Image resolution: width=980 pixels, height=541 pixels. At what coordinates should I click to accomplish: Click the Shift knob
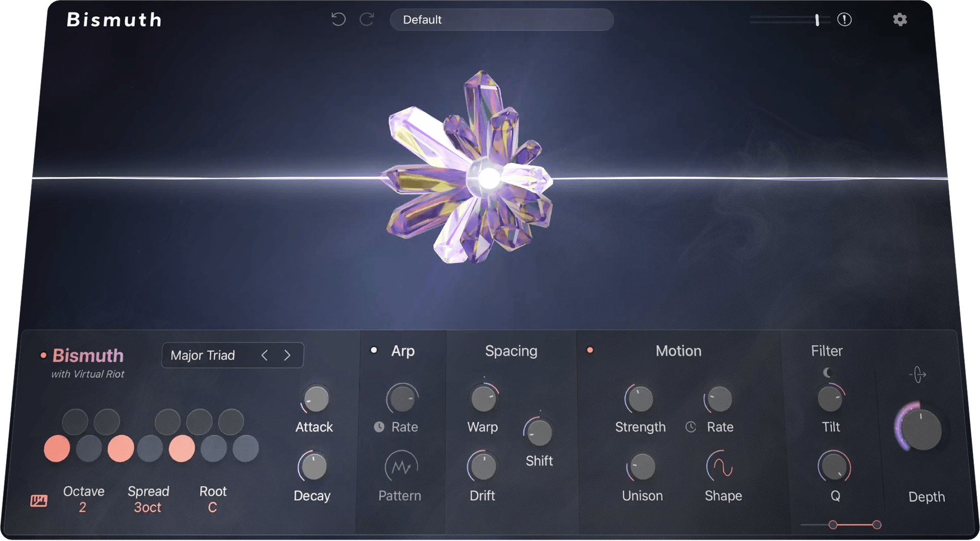click(539, 433)
